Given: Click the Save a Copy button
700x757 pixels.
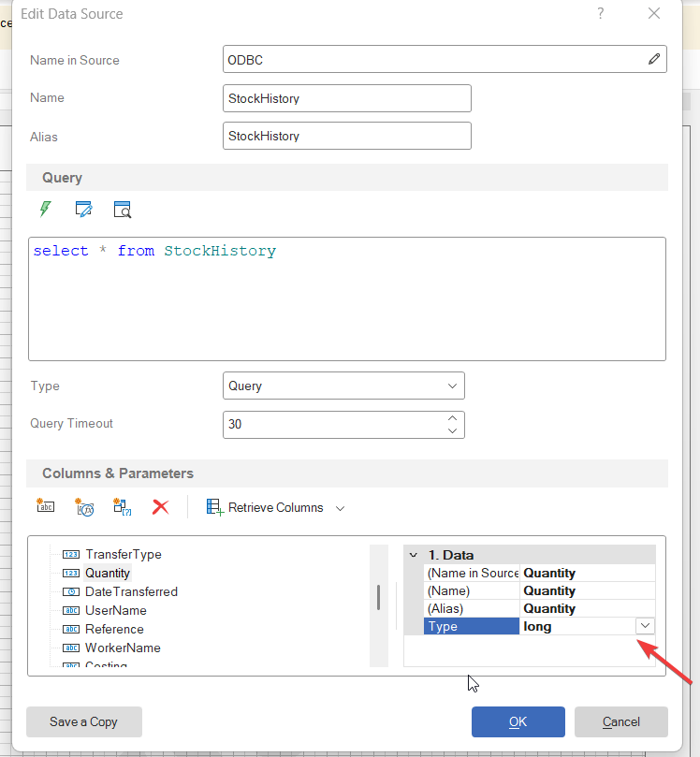Looking at the screenshot, I should click(84, 721).
